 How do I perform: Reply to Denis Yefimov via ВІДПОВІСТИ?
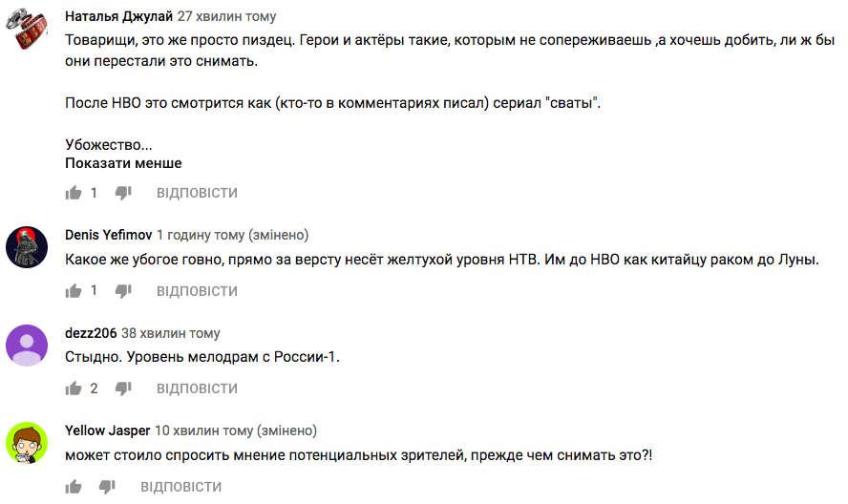click(197, 291)
